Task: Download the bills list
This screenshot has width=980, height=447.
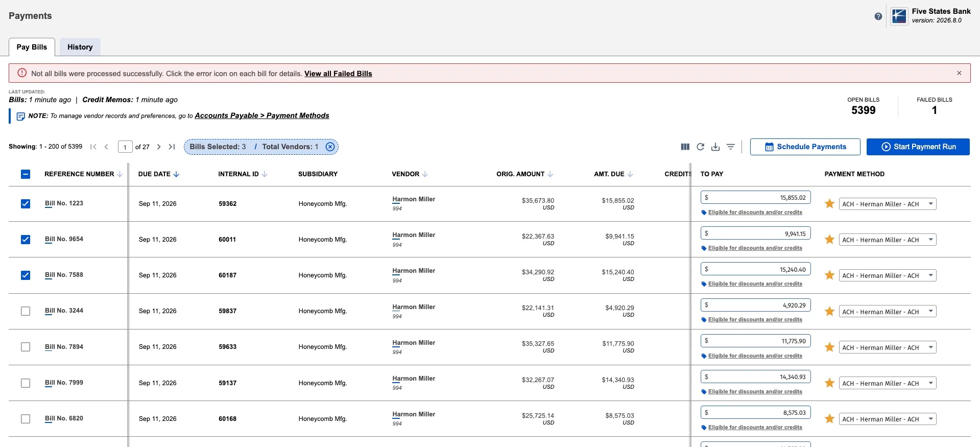Action: pyautogui.click(x=715, y=147)
